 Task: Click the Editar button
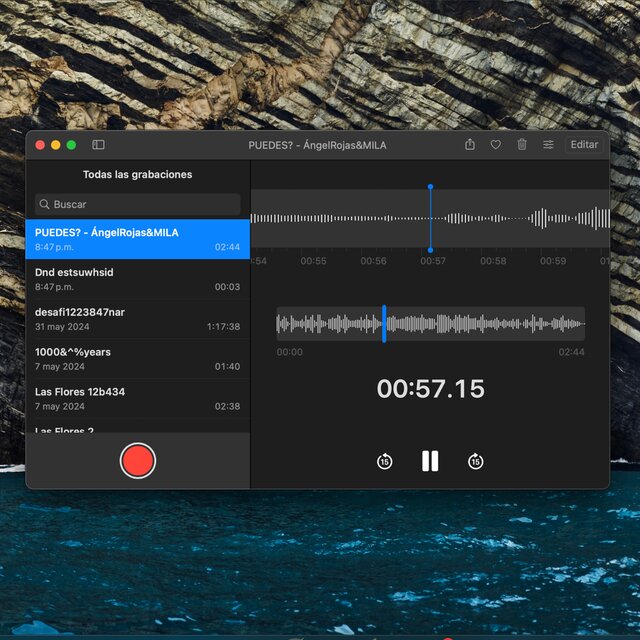tap(584, 144)
